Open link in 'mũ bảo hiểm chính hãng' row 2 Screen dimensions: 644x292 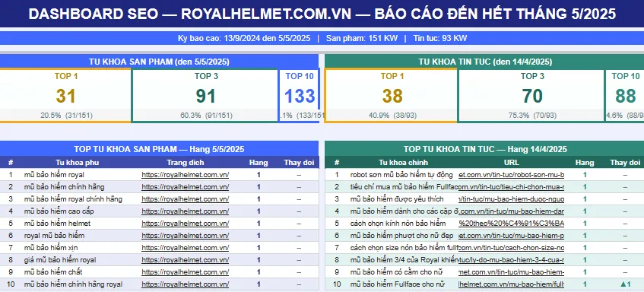[x=186, y=187]
